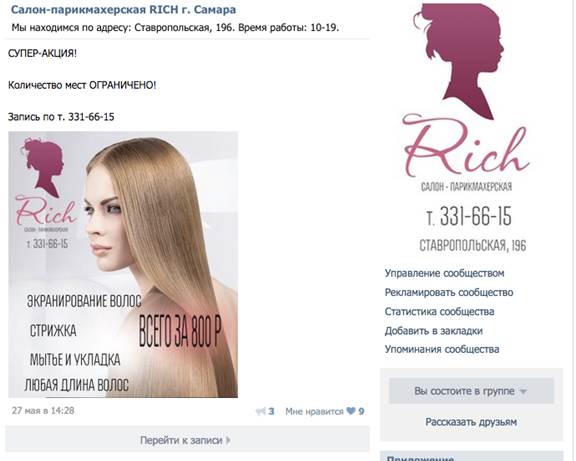Click the dropdown arrow in the group membership button

523,392
